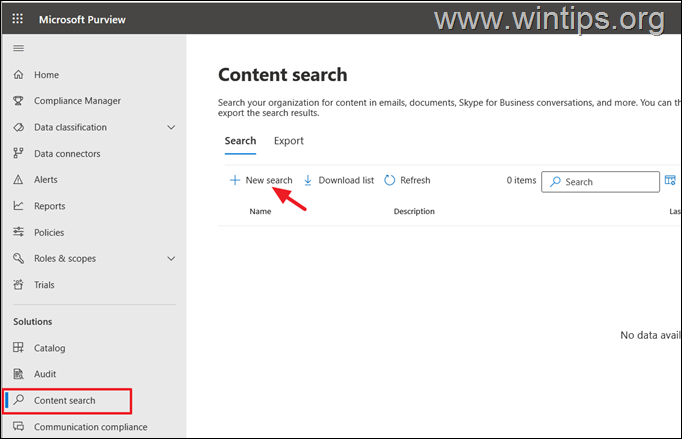Click the magnifier inside the search box
This screenshot has width=682, height=439.
[x=555, y=181]
